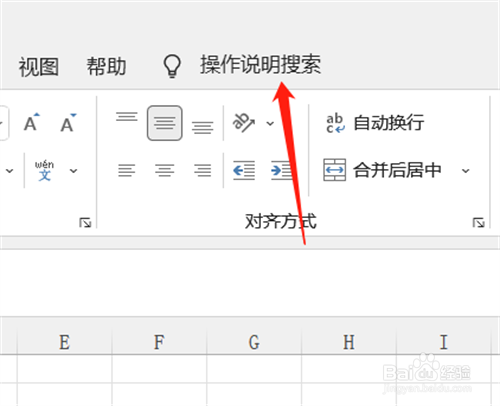Viewport: 500px width, 406px height.
Task: Click the lightbulb Tell Me icon
Action: [x=172, y=66]
